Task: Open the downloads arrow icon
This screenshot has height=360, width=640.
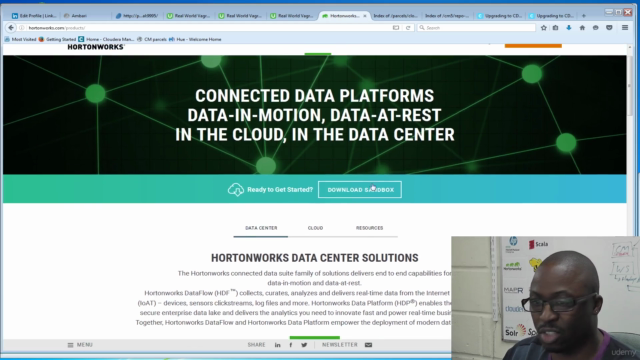Action: [x=569, y=28]
